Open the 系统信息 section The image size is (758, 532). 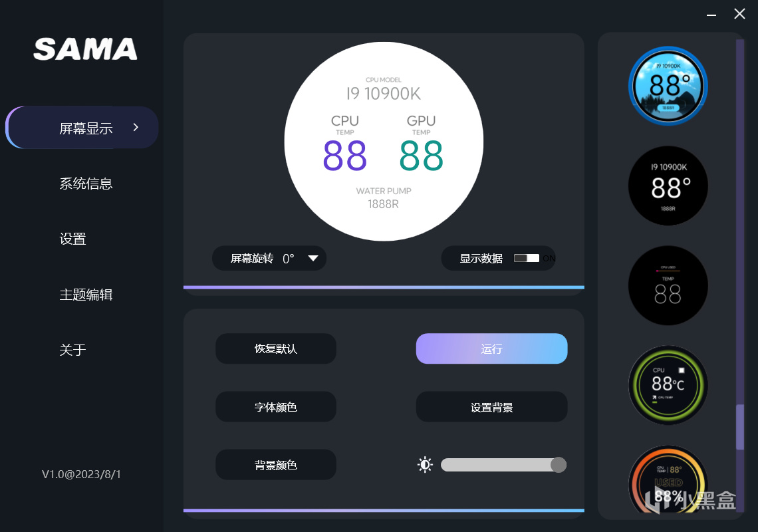click(x=86, y=184)
